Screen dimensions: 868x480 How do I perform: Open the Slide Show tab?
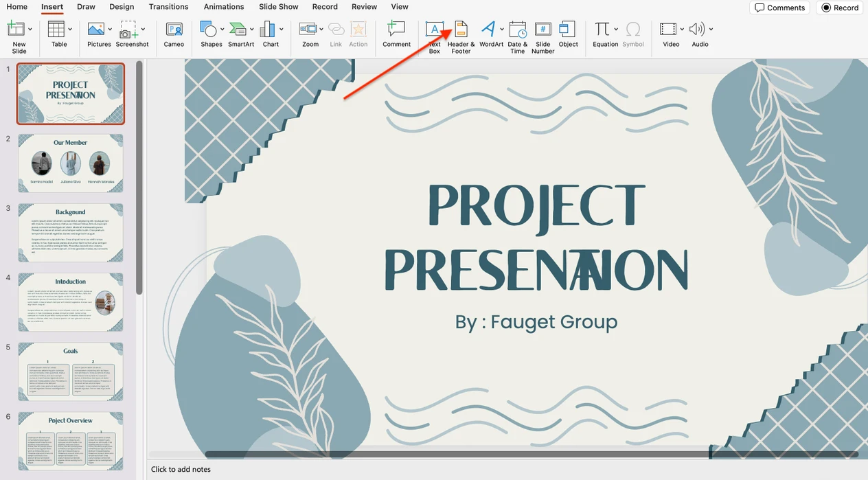pos(278,6)
